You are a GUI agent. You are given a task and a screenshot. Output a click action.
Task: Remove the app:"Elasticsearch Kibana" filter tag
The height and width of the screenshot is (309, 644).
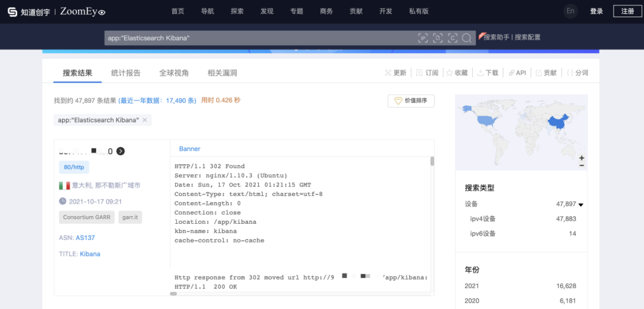[144, 120]
